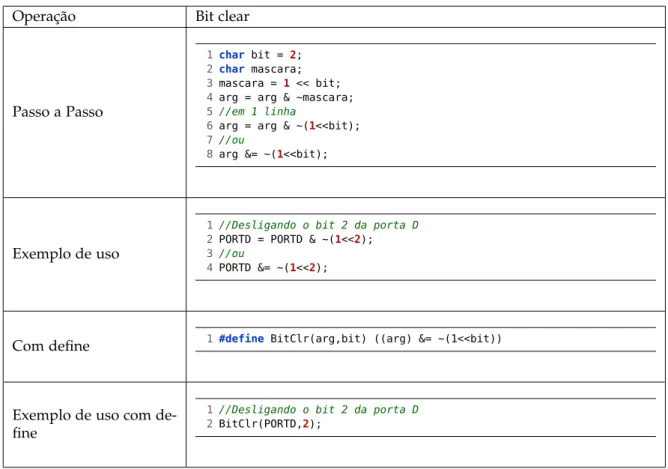
Task: Click the comment '//em 1 linha'
Action: [257, 112]
